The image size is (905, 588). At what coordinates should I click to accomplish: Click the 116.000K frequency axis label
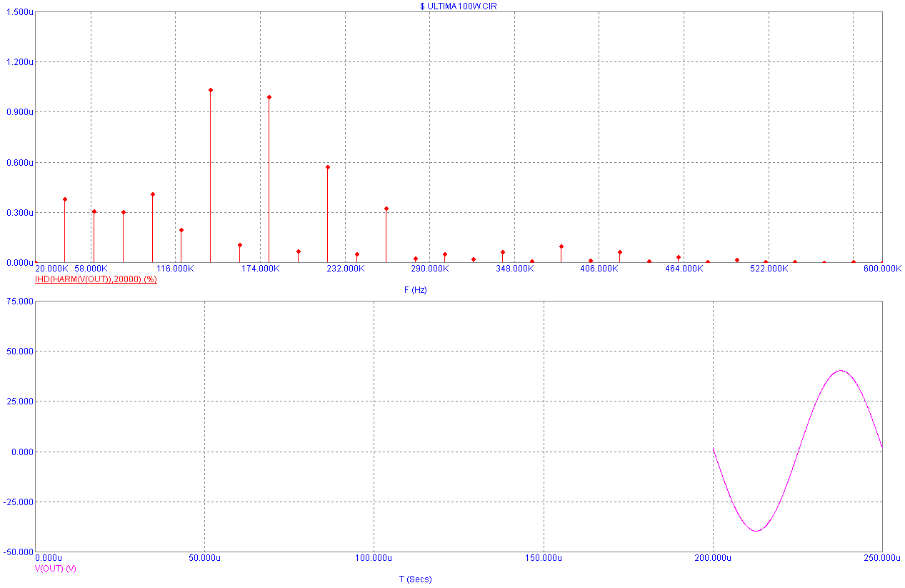click(x=175, y=269)
